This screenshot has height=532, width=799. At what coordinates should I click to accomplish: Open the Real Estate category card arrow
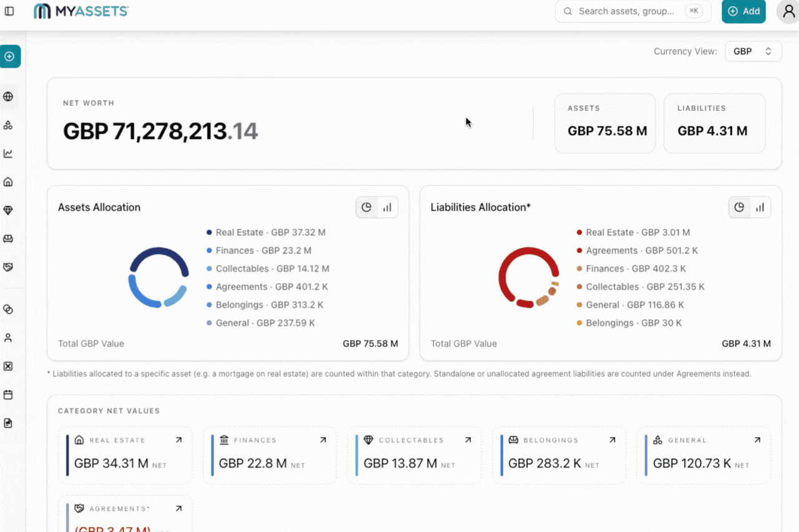[179, 440]
